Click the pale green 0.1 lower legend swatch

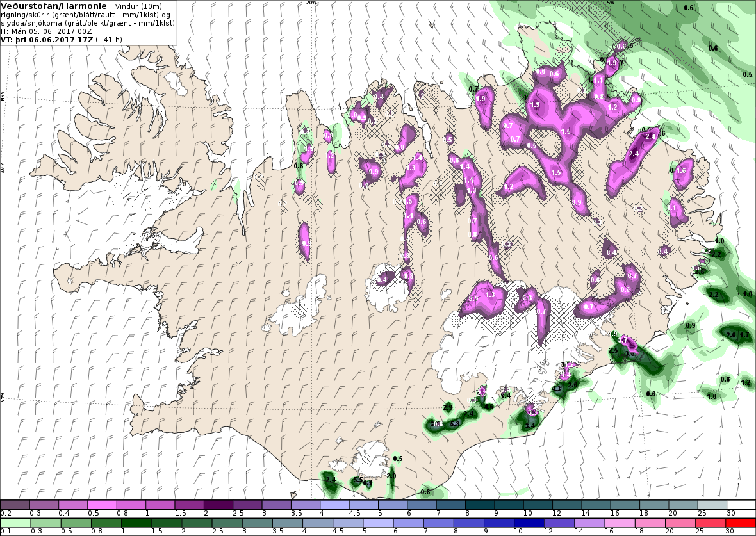click(15, 523)
